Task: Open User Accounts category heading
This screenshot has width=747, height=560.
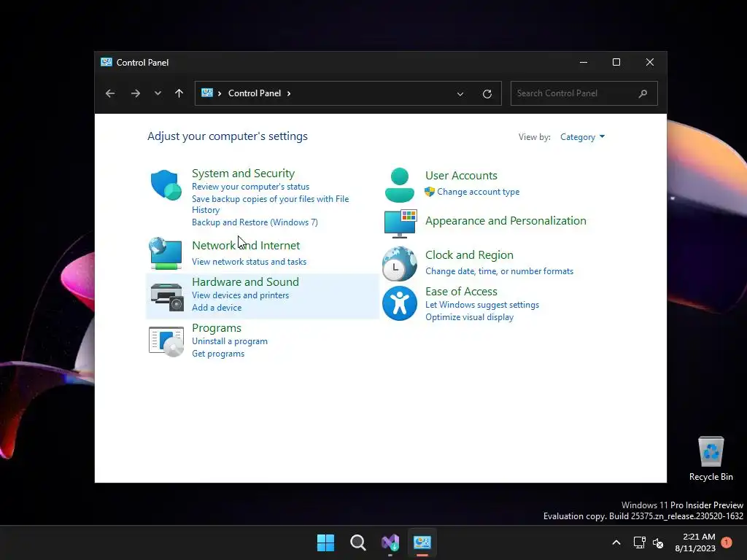Action: click(x=461, y=176)
